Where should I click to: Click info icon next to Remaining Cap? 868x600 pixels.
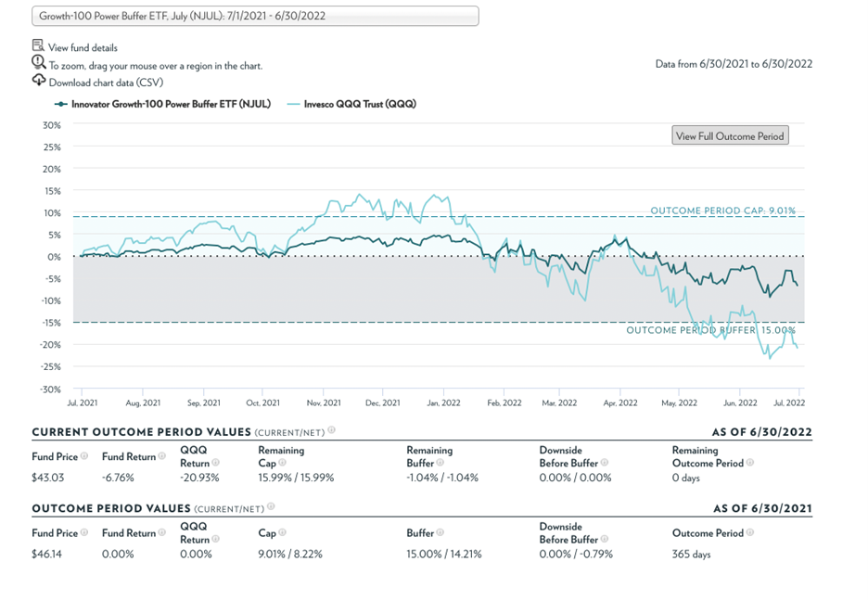tap(282, 462)
